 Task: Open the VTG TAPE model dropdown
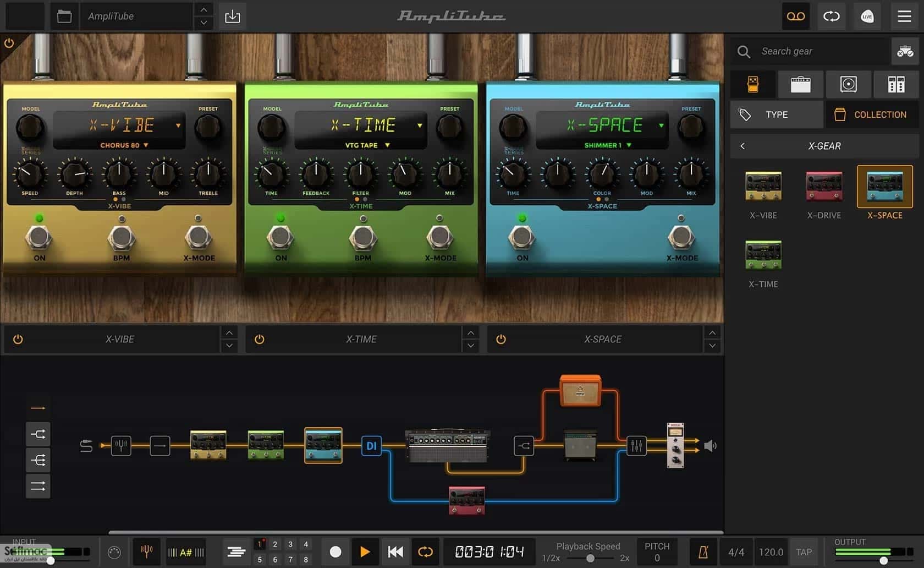click(x=367, y=145)
